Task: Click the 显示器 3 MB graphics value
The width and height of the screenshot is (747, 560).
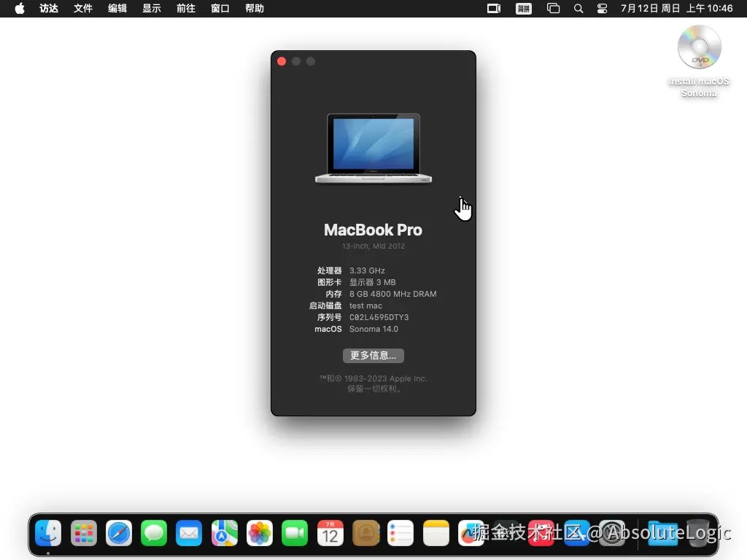Action: point(373,282)
